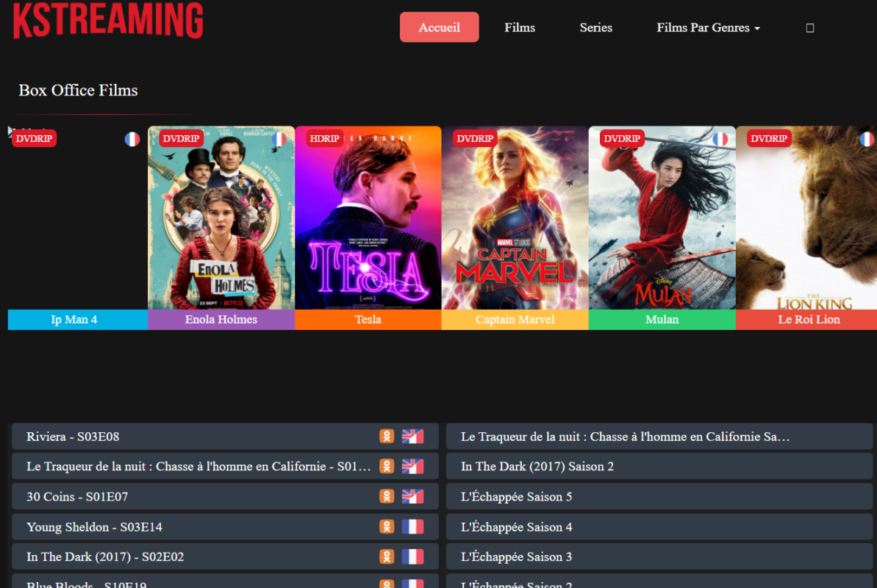Click the Le Roi Lion red title bar

(x=806, y=320)
